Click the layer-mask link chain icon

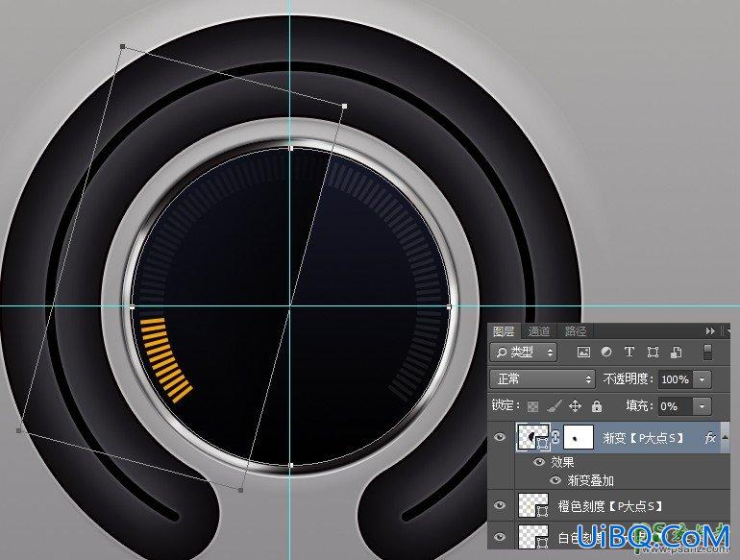[x=555, y=437]
